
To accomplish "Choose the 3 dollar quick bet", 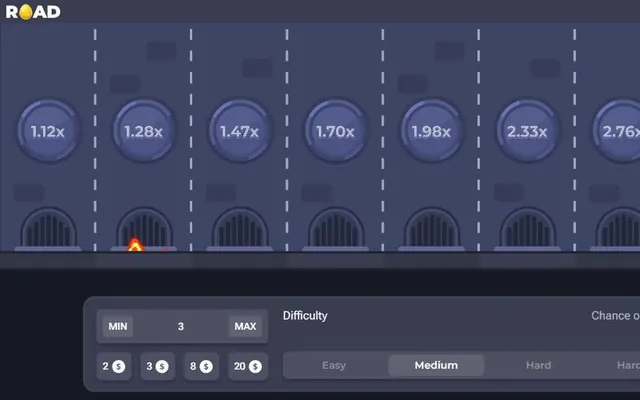I will [158, 366].
